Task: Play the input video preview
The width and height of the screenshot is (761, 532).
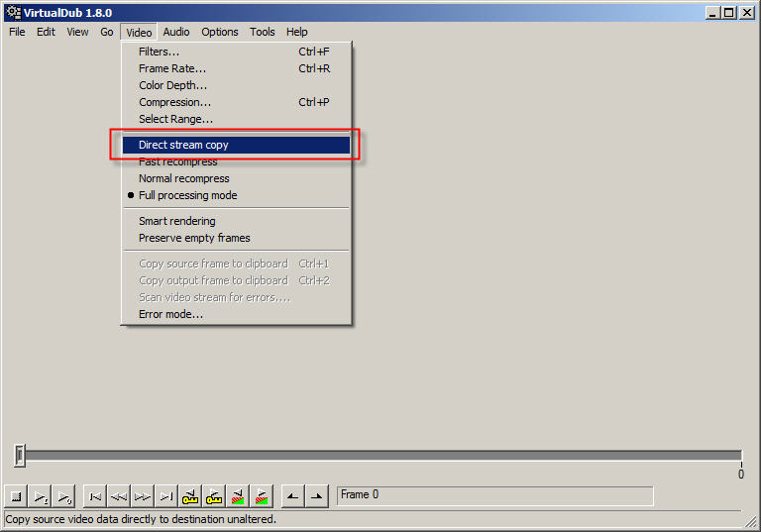Action: tap(41, 496)
